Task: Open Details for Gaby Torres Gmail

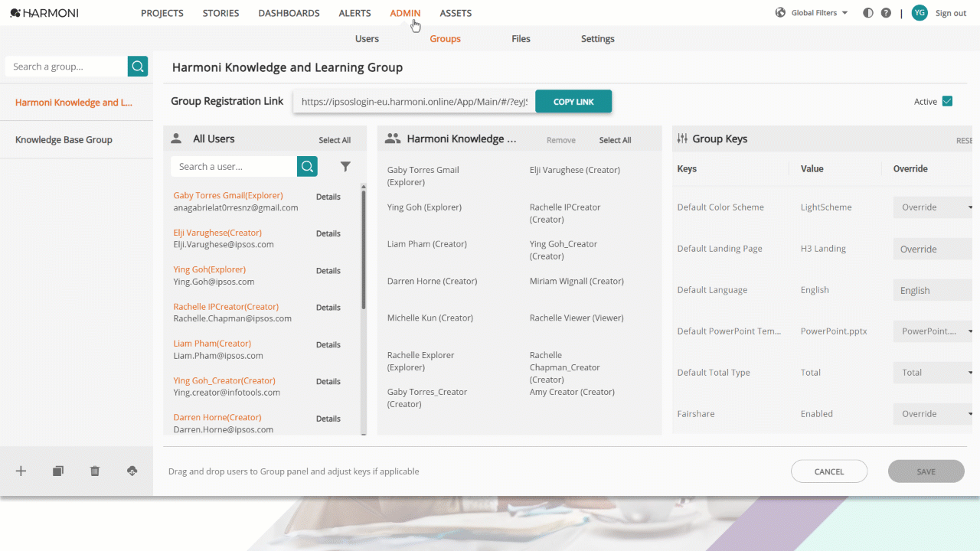Action: point(328,197)
